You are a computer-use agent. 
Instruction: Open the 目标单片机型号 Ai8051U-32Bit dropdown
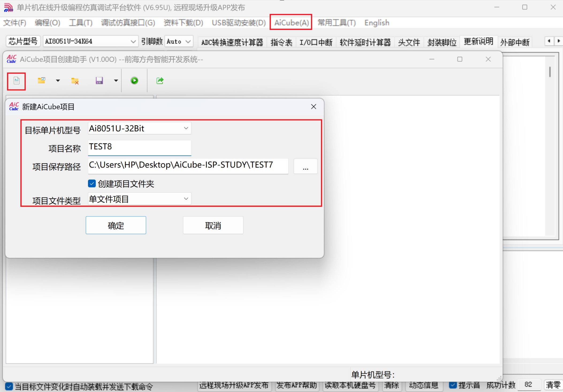point(139,128)
